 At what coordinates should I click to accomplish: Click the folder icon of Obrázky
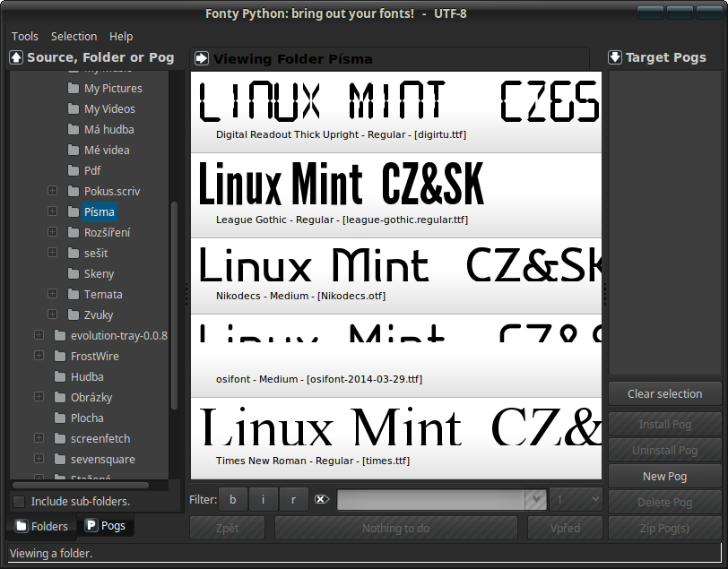(x=60, y=397)
